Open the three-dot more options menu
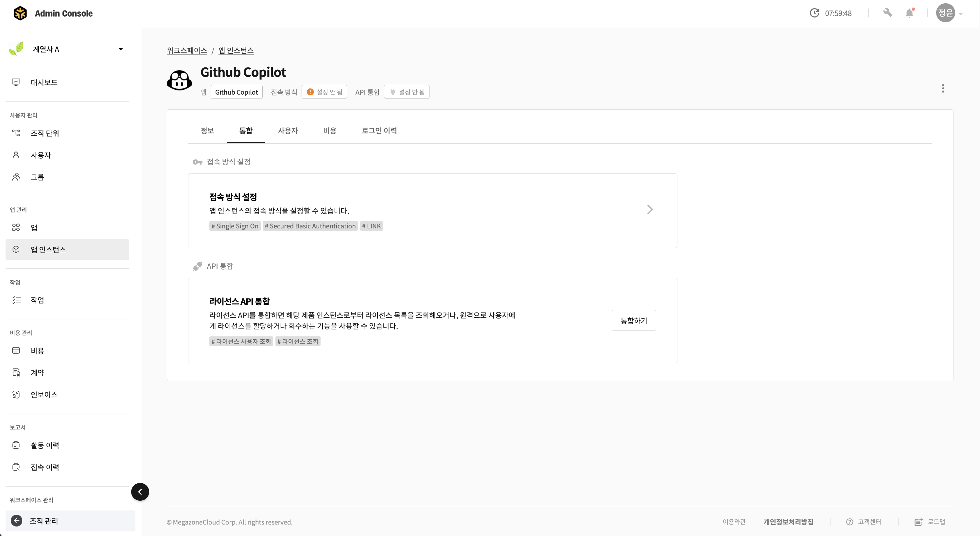Image resolution: width=980 pixels, height=536 pixels. (943, 88)
